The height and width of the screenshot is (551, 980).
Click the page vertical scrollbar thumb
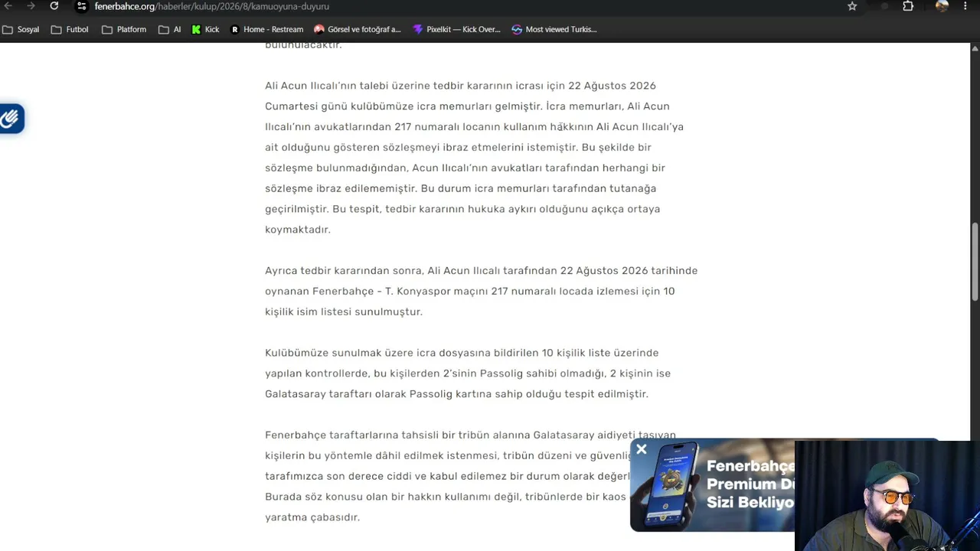coord(975,262)
